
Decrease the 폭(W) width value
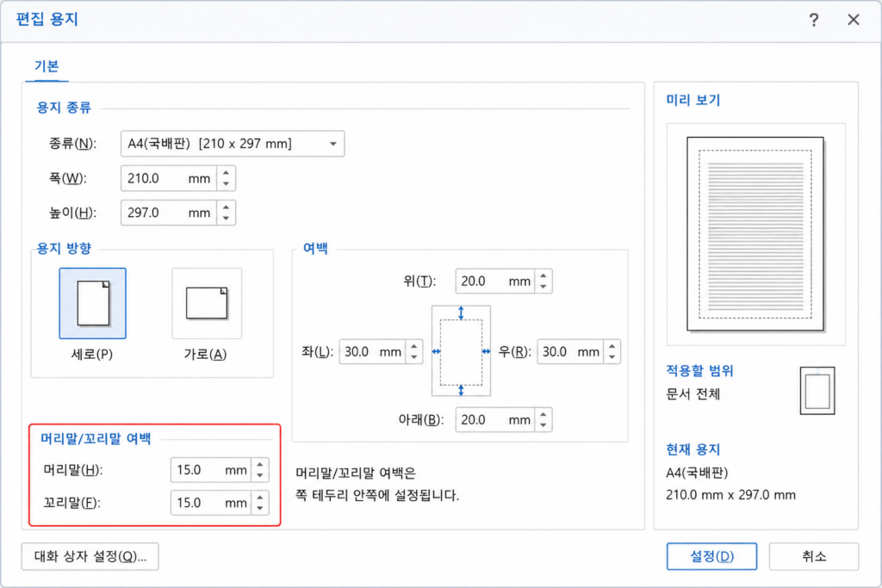227,184
